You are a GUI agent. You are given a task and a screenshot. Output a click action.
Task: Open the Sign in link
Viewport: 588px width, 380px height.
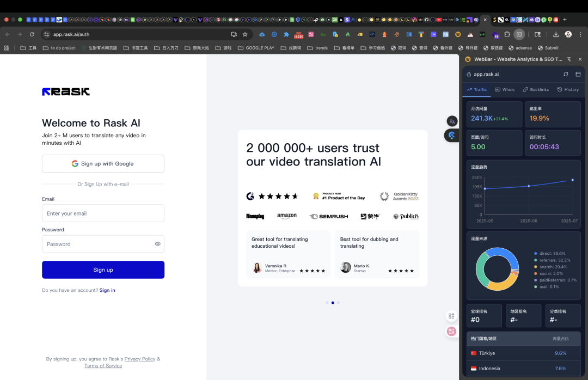tap(107, 290)
